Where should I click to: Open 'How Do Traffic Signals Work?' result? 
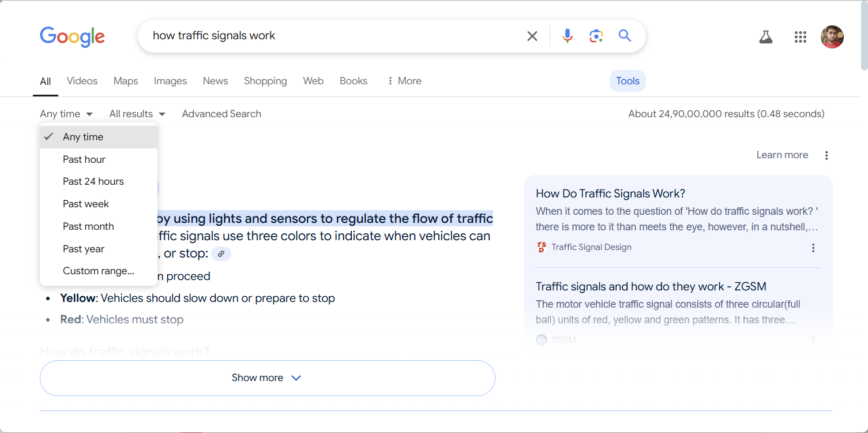610,193
